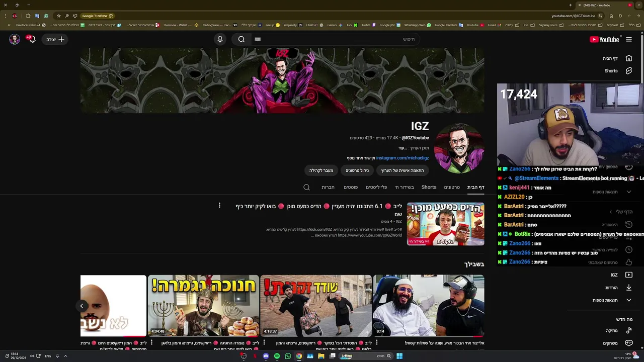Click the kick.com/IGZ link in description
This screenshot has width=644, height=362.
(314, 230)
